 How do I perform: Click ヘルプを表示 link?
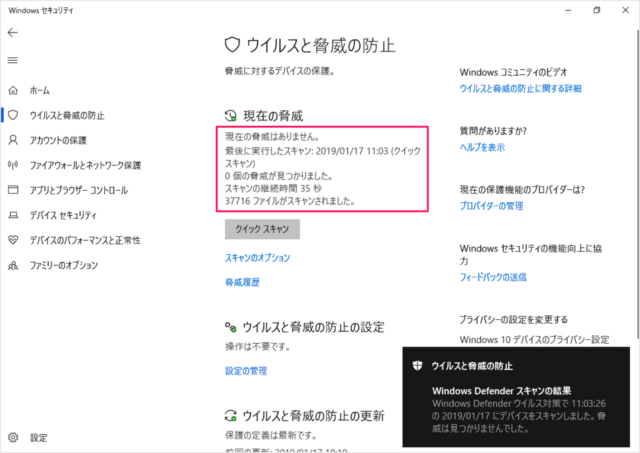click(482, 147)
